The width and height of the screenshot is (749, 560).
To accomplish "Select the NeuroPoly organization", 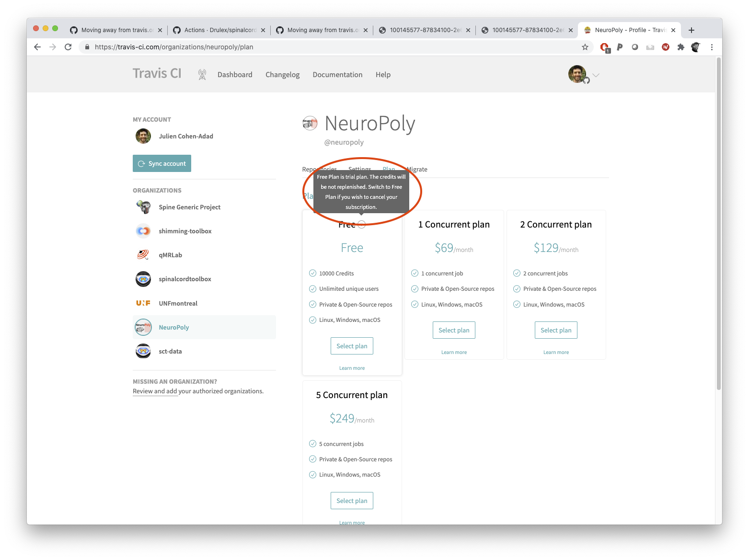I will [x=204, y=327].
